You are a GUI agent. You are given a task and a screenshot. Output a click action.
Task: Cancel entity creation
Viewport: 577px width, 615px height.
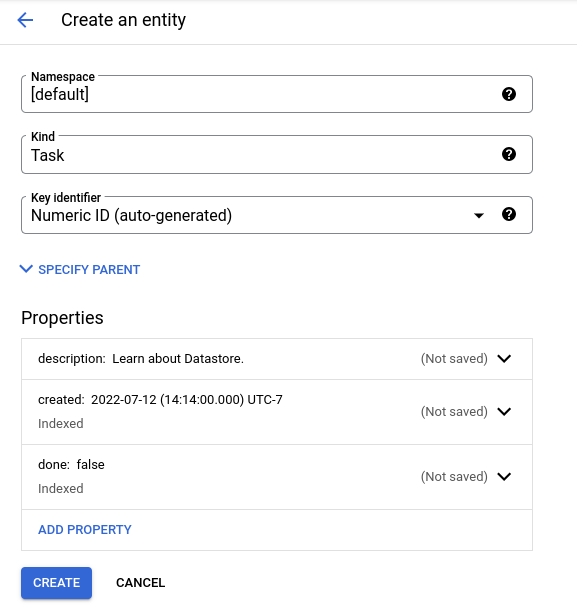pos(140,583)
